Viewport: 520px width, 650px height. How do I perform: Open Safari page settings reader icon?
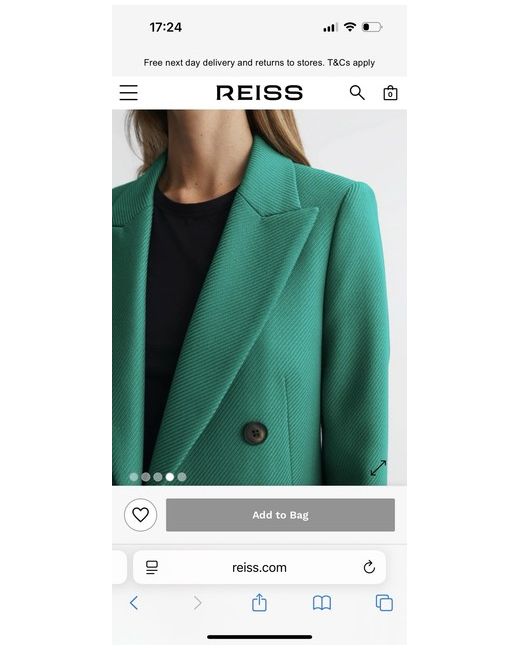(152, 567)
